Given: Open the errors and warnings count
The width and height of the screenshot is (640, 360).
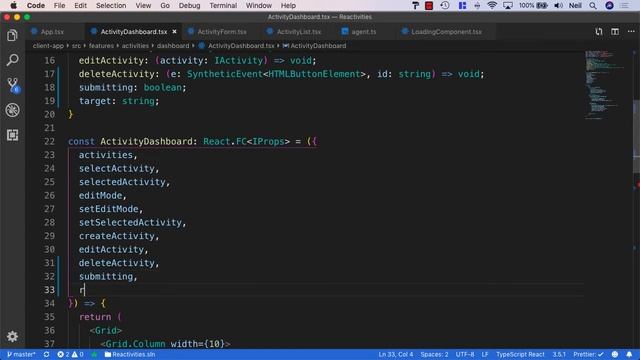Looking at the screenshot, I should pos(70,354).
